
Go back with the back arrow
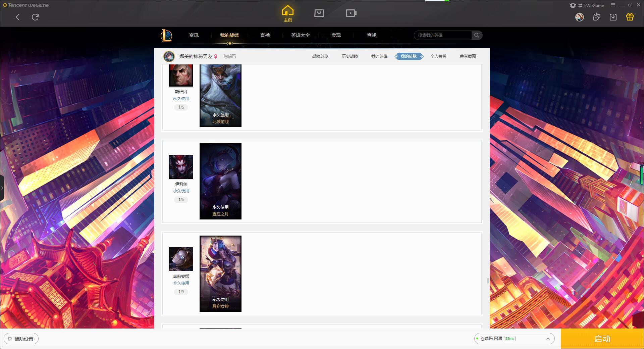point(18,17)
